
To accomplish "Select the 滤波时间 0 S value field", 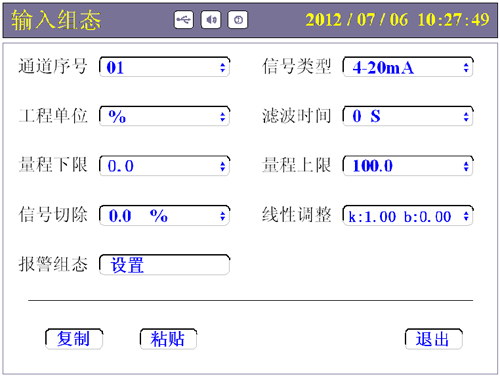I will [408, 117].
